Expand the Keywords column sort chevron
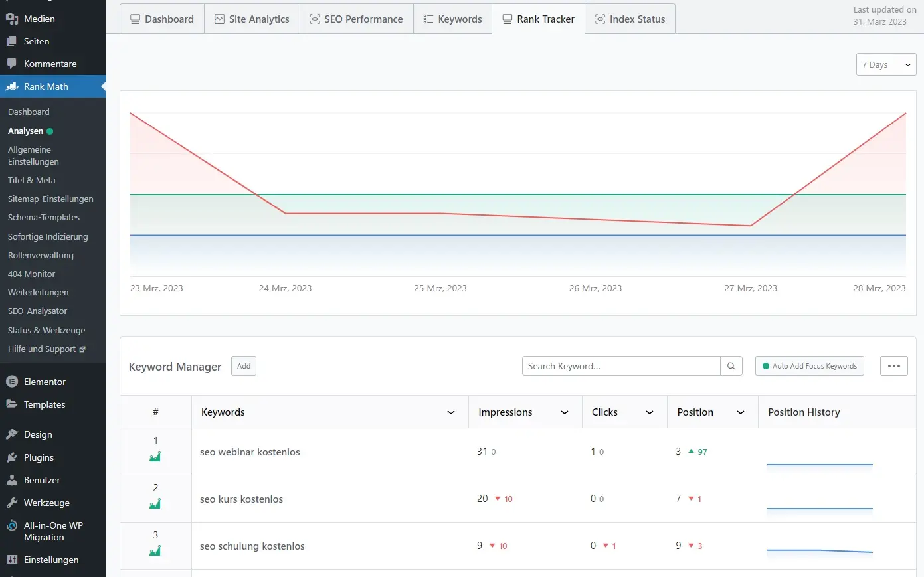This screenshot has height=577, width=924. pyautogui.click(x=451, y=412)
